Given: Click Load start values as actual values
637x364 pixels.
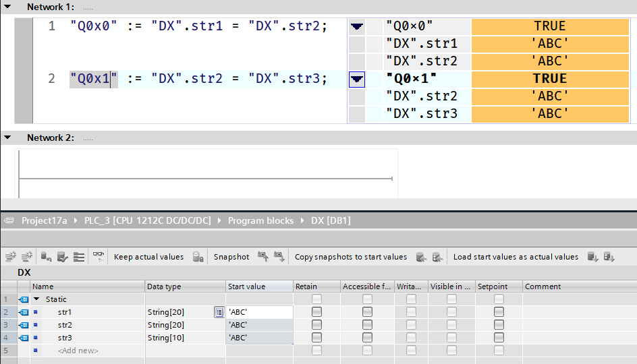Looking at the screenshot, I should click(x=516, y=257).
